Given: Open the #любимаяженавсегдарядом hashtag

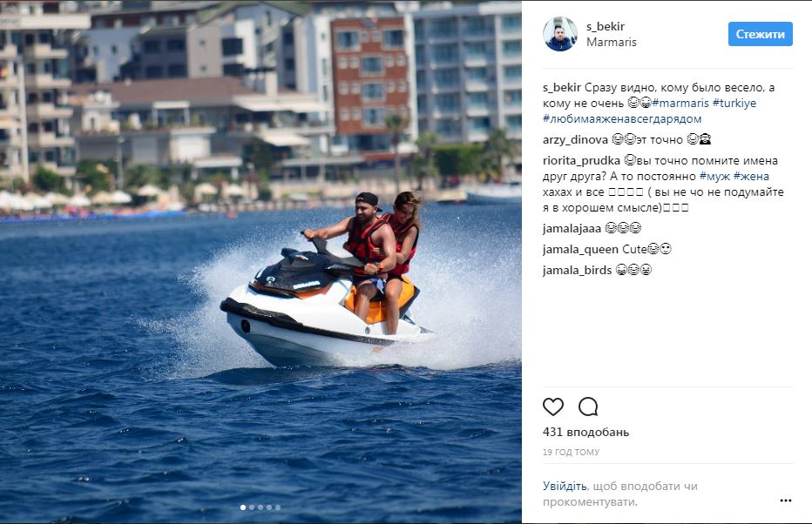Looking at the screenshot, I should [622, 119].
